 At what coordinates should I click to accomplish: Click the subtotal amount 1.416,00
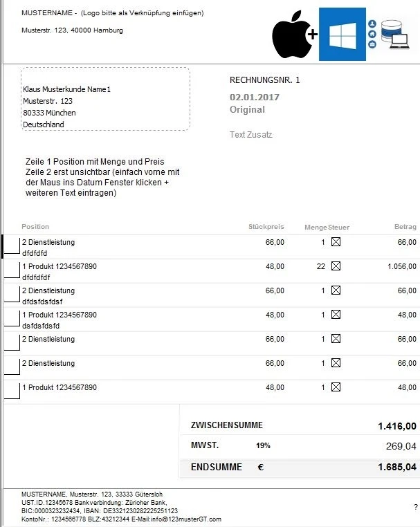click(x=397, y=426)
